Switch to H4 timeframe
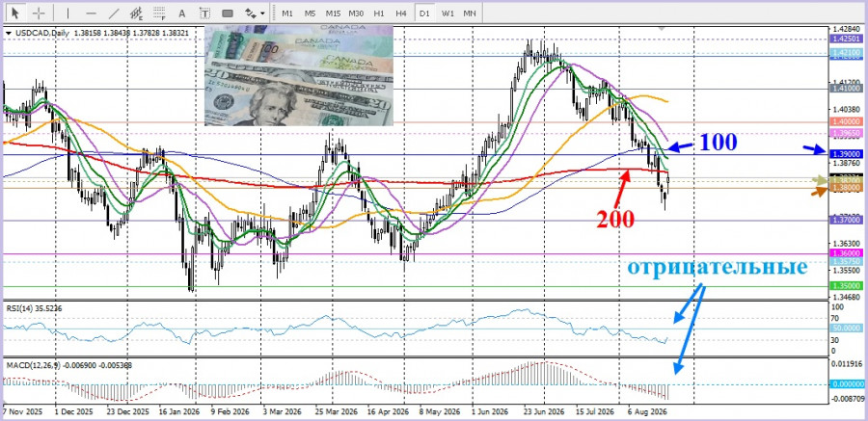This screenshot has height=421, width=868. pyautogui.click(x=402, y=13)
